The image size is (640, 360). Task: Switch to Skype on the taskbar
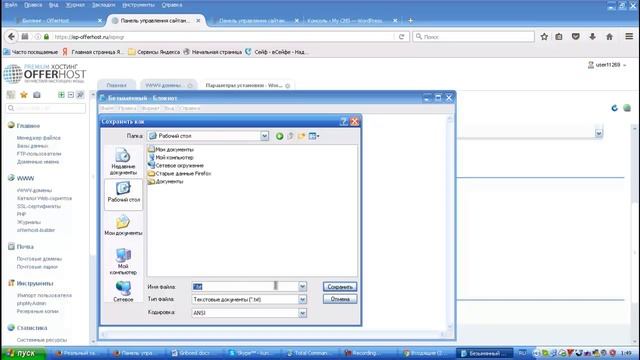coord(252,353)
